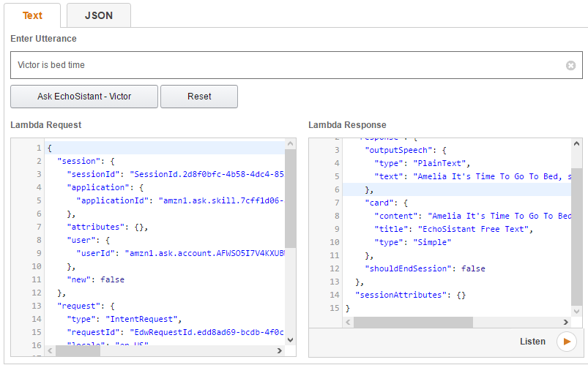
Task: Click the Lambda Request scroll left arrow
Action: tap(51, 351)
